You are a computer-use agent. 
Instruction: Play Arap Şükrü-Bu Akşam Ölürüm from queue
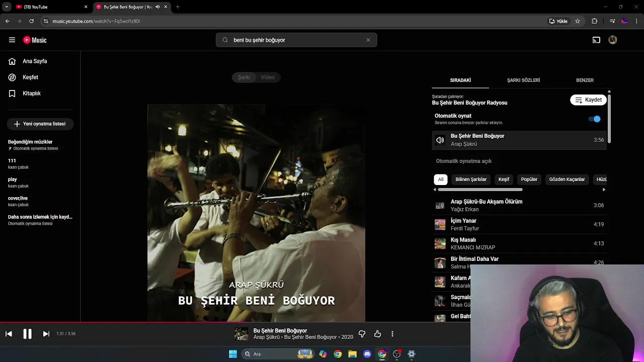tap(519, 205)
